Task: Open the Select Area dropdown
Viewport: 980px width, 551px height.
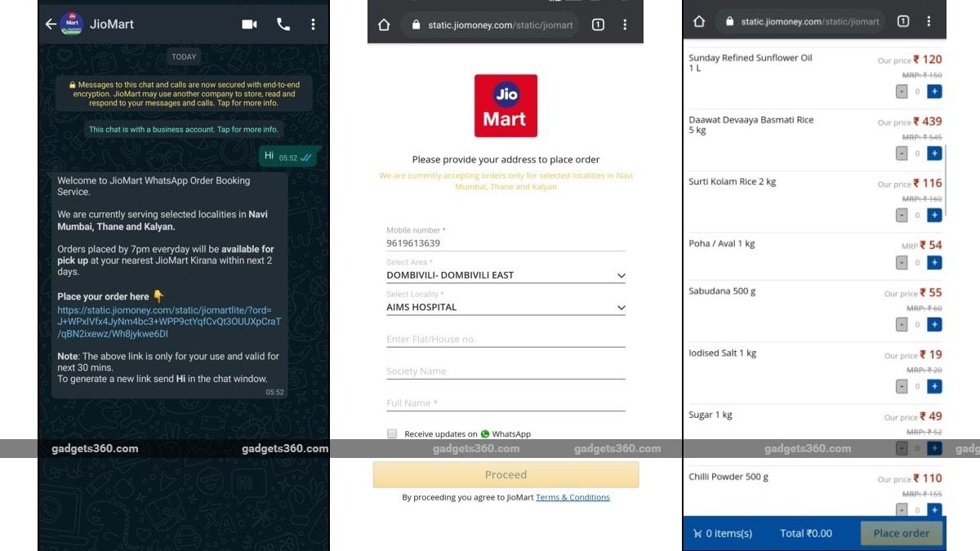Action: click(506, 275)
